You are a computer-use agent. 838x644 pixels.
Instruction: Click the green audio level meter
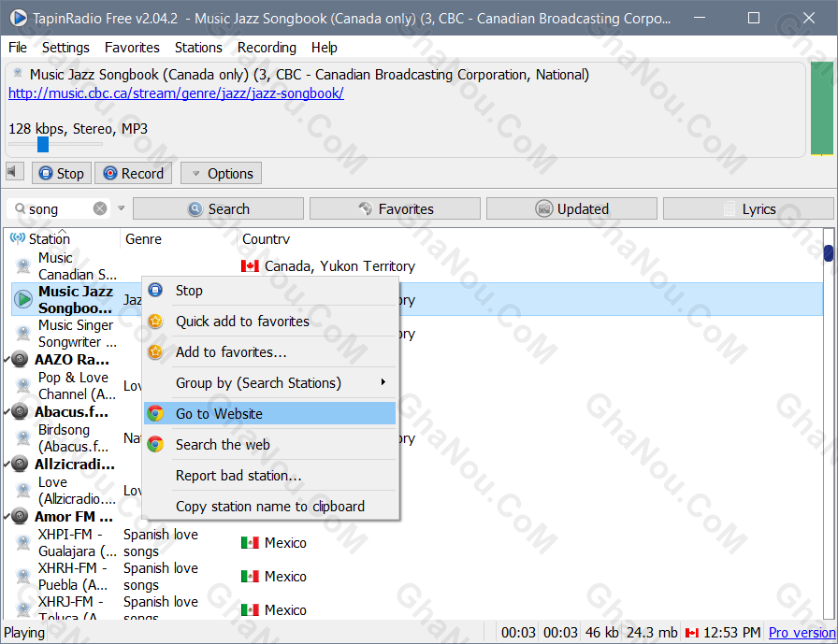point(821,109)
